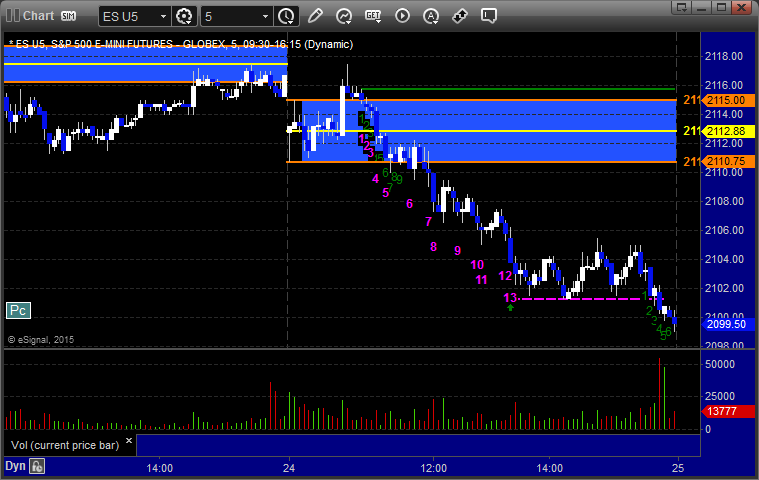Click the 2110.75 orange price label

[730, 162]
